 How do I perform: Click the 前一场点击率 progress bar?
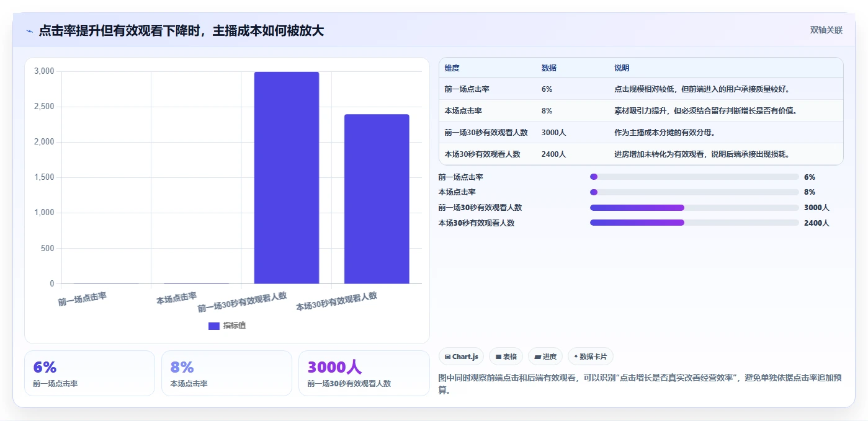pos(694,177)
